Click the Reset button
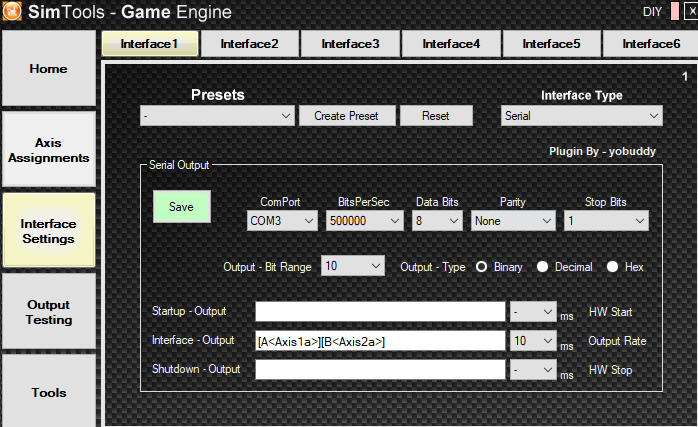The image size is (698, 427). pos(436,116)
